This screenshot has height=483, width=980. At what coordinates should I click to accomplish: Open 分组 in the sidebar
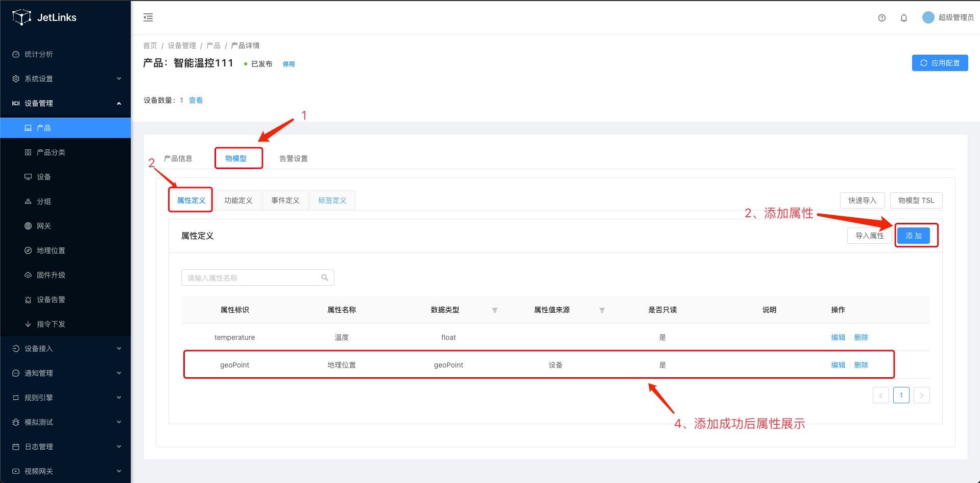(x=65, y=201)
